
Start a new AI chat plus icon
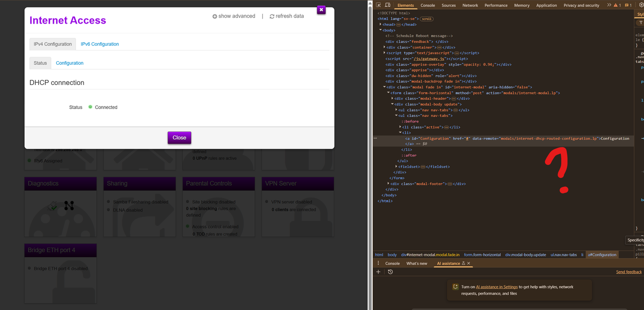[x=378, y=272]
